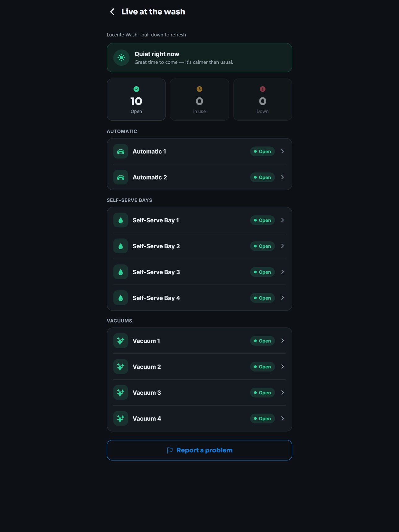Click the Open badge on Self-Serve Bay 4
Image resolution: width=399 pixels, height=532 pixels.
(262, 298)
